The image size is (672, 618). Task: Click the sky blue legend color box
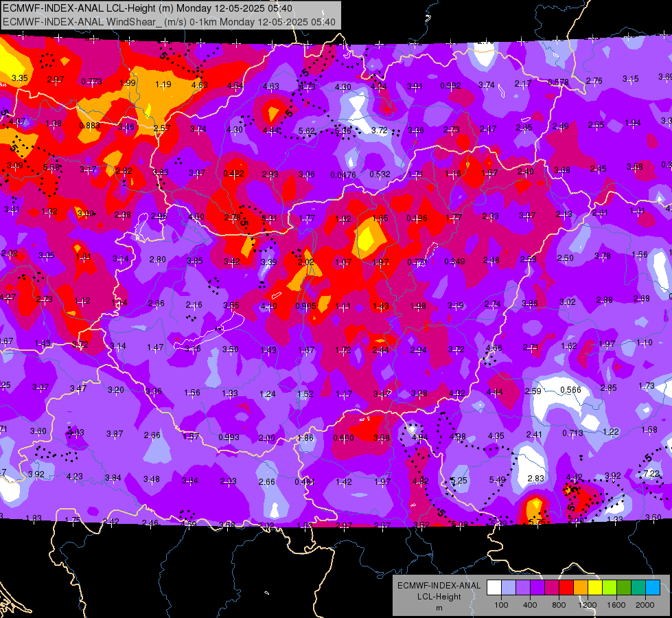(653, 587)
